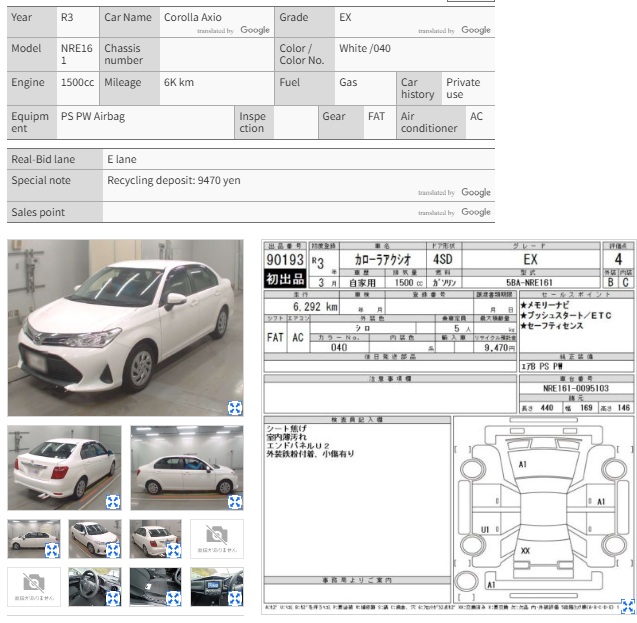Enlarge the auction sheet via its expand icon
This screenshot has width=637, height=623.
[x=628, y=606]
